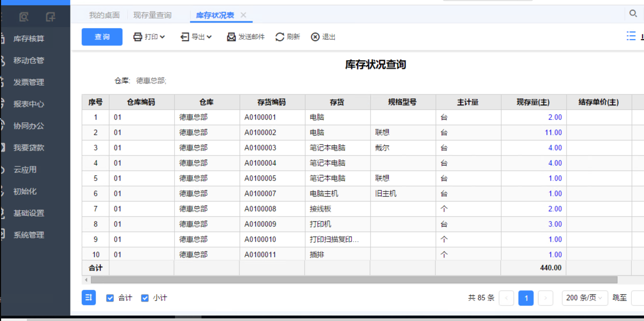The image size is (644, 321).
Task: Click the sidebar search-box icon at top left
Action: point(24,17)
